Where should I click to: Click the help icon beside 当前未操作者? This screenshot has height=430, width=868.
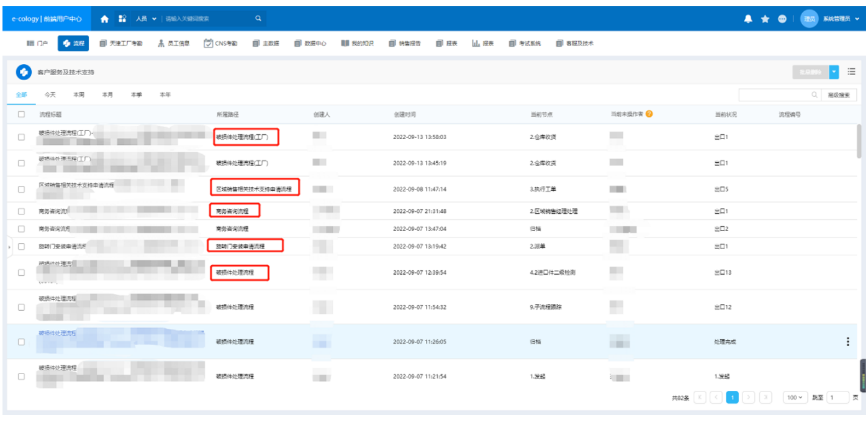coord(649,114)
